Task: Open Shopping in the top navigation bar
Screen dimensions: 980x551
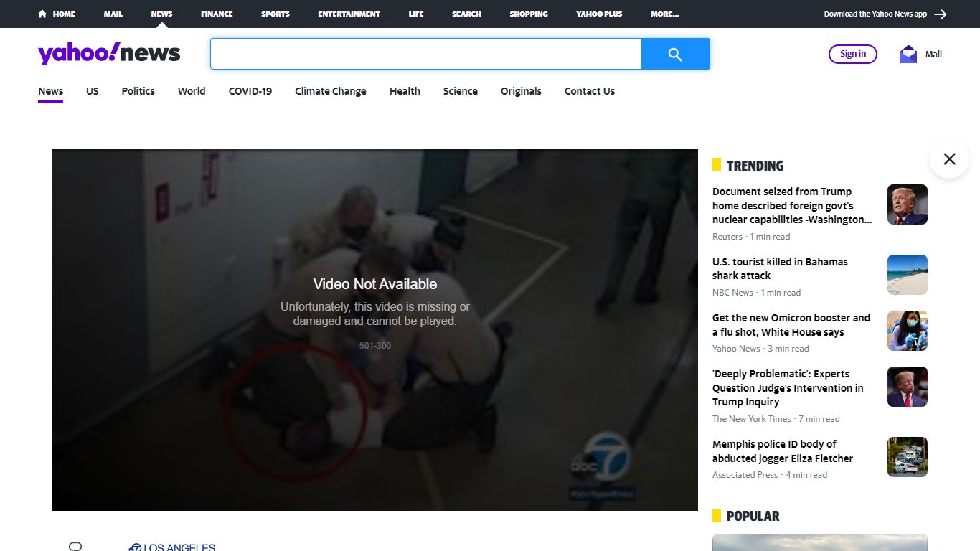Action: click(529, 14)
